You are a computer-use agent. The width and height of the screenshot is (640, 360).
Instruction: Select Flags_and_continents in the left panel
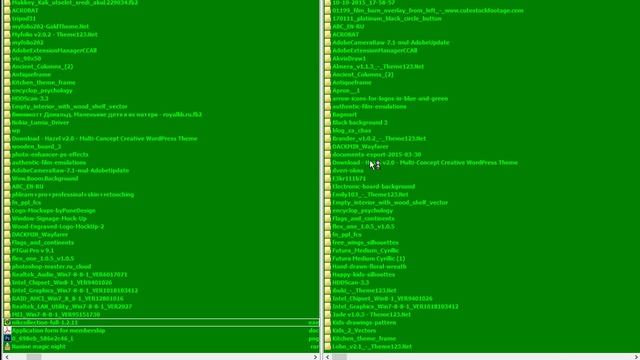[x=43, y=242]
